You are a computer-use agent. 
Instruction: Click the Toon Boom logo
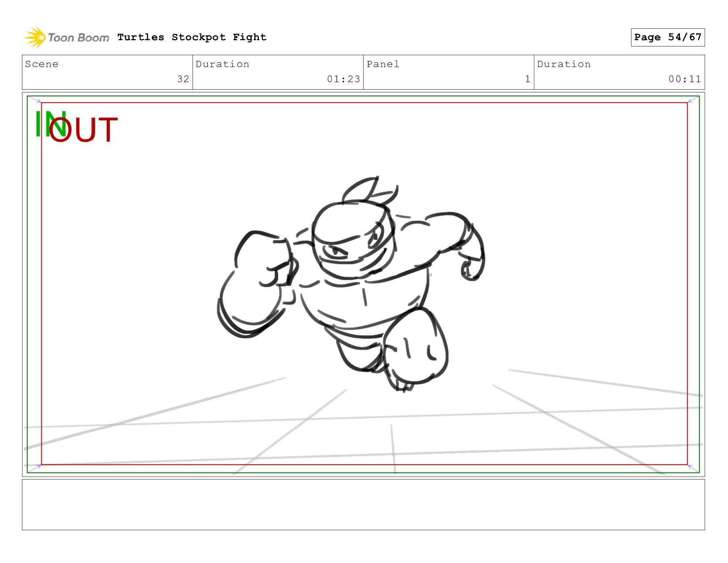point(66,38)
